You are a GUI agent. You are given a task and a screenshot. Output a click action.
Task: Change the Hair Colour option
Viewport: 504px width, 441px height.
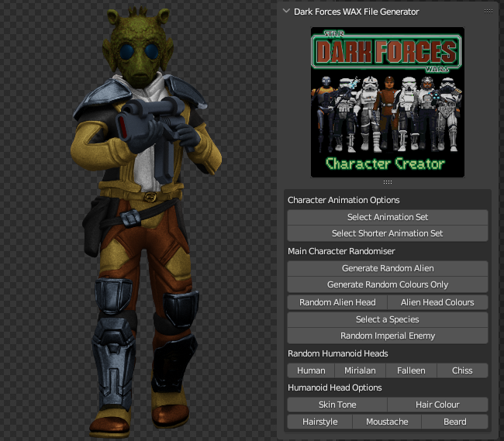(x=437, y=405)
